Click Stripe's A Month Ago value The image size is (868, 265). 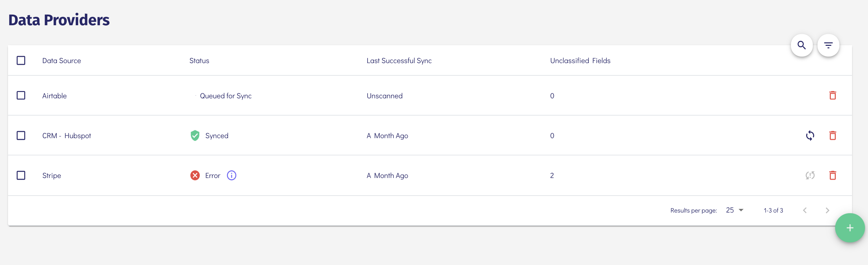pos(387,176)
